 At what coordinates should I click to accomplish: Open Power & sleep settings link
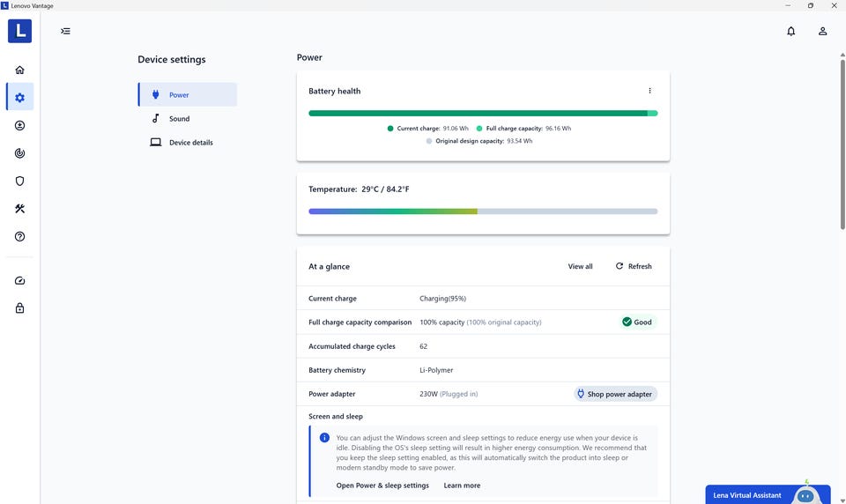[x=382, y=485]
